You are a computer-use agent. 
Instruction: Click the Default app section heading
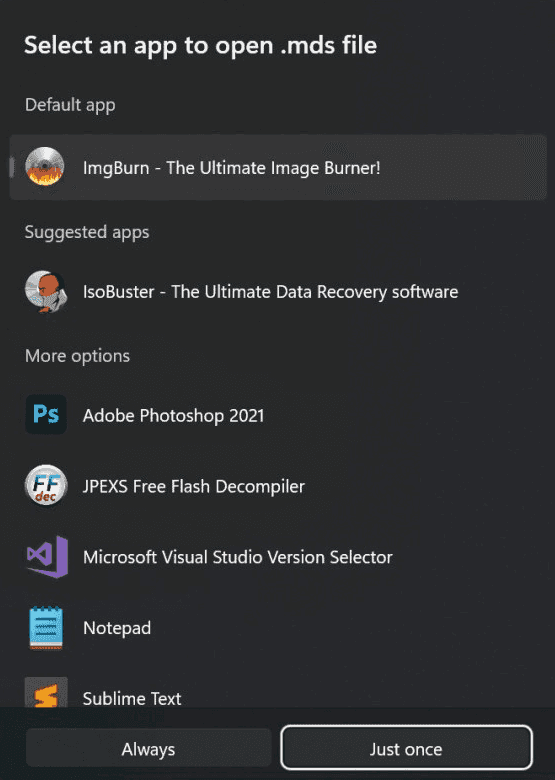pyautogui.click(x=70, y=105)
